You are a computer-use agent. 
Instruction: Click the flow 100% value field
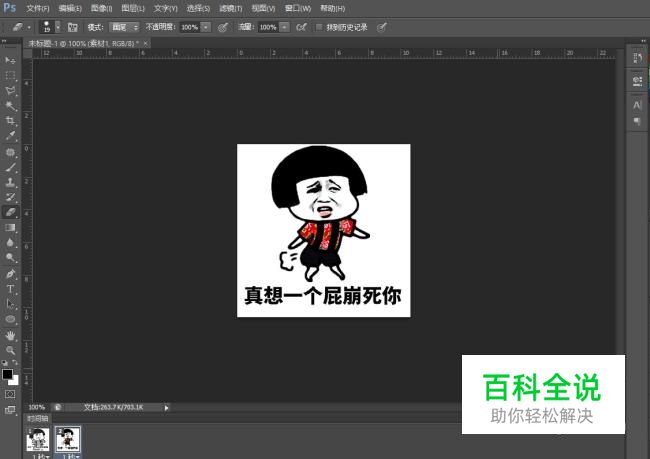point(268,27)
